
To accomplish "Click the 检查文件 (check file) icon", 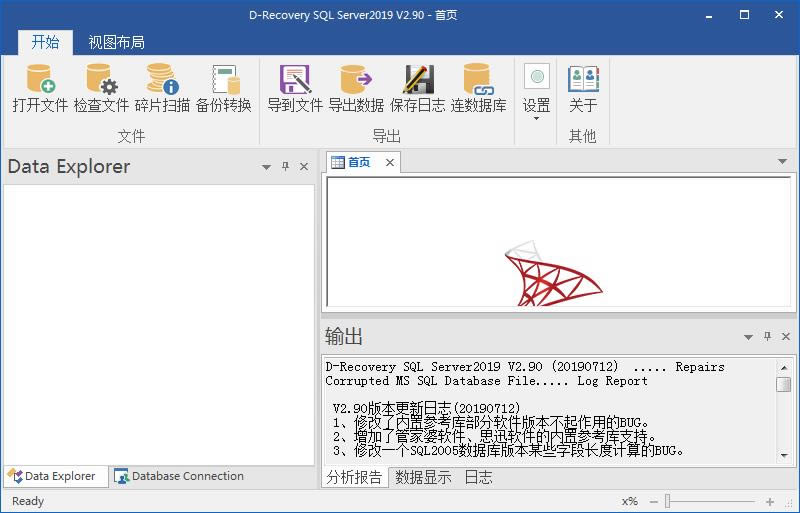I will [101, 88].
